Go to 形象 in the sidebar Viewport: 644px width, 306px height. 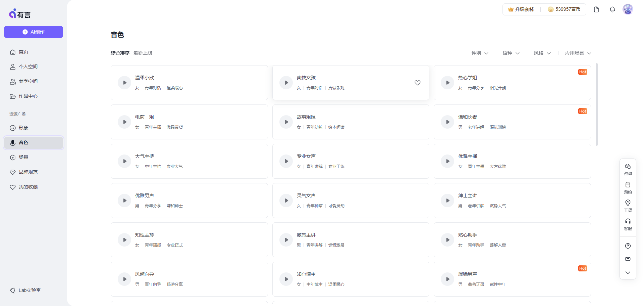23,128
